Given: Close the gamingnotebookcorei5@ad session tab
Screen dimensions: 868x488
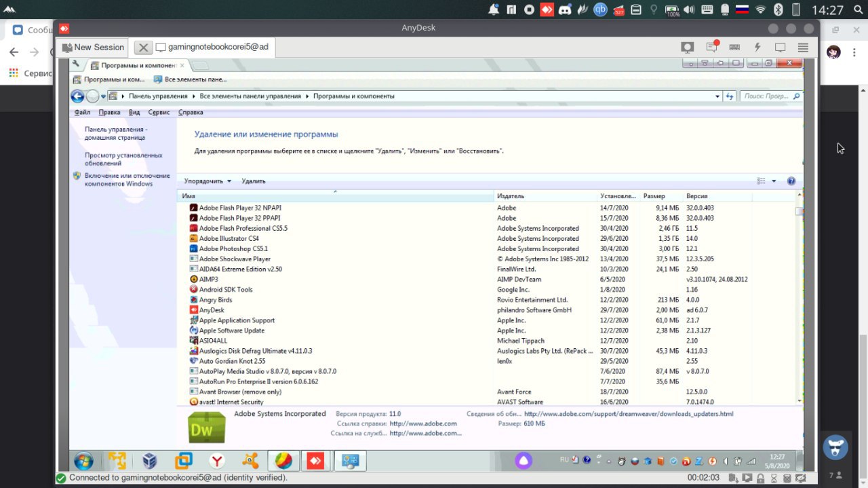Looking at the screenshot, I should click(143, 48).
